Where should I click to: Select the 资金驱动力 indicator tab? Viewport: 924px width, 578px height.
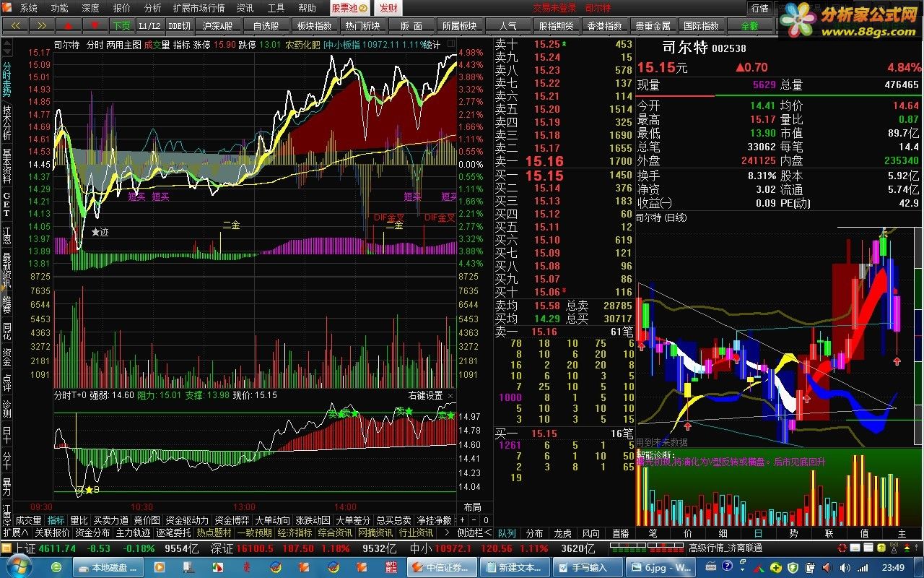[187, 520]
